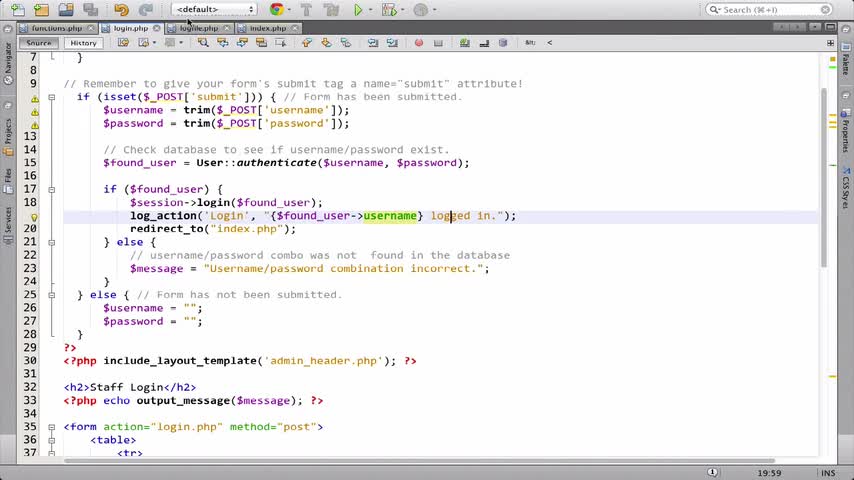
Task: Click the Stop Macro Recording icon
Action: pos(438,42)
